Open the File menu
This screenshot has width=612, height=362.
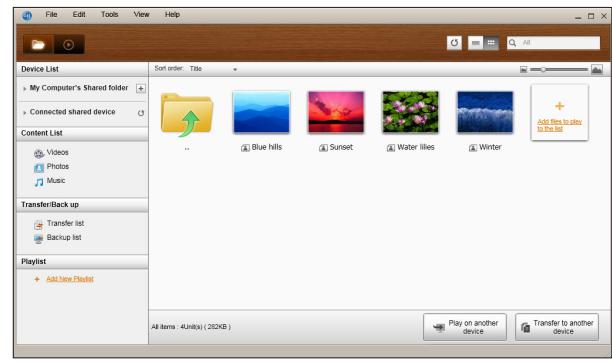pos(51,14)
